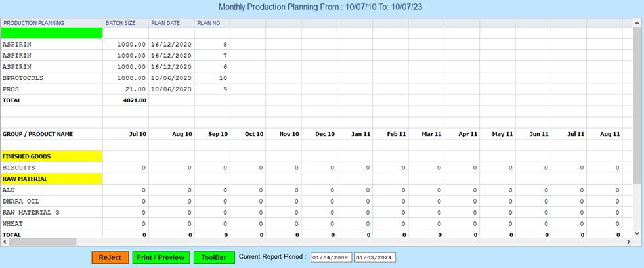Select the BPROTOCOLS production plan row
Screen dimensions: 644x268
click(23, 78)
